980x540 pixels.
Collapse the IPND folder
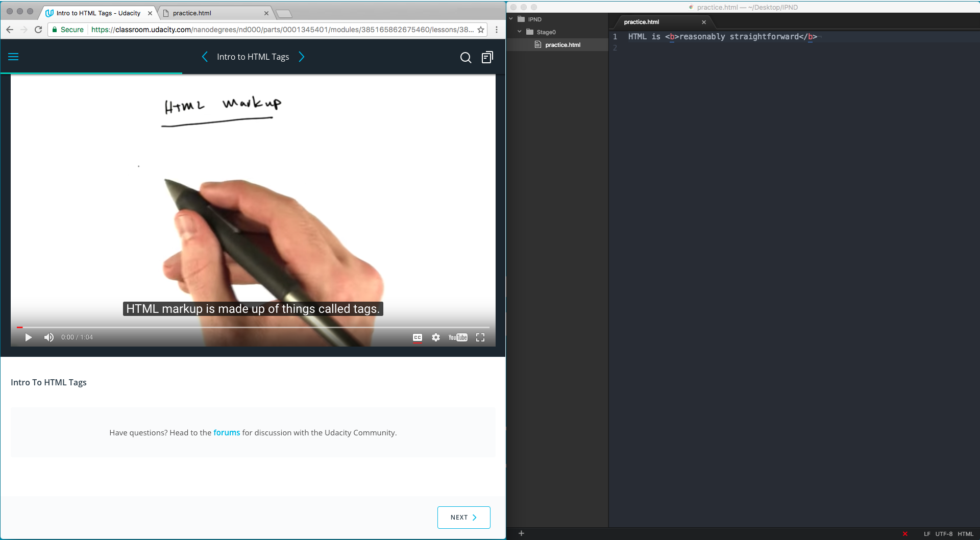pyautogui.click(x=511, y=19)
